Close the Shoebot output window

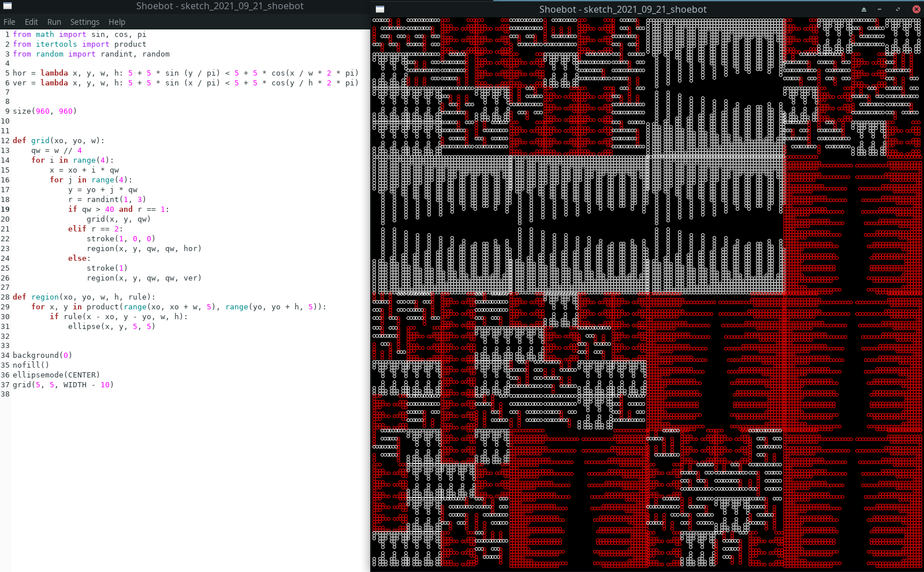916,9
